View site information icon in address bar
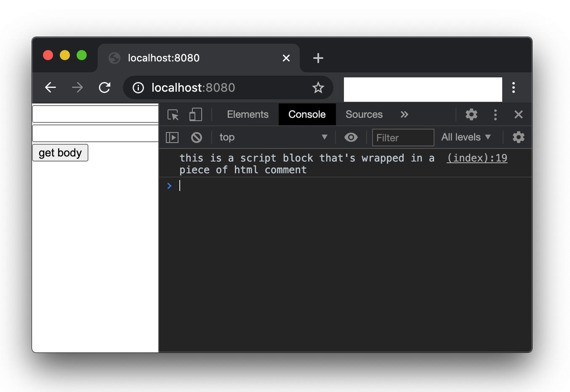 [138, 87]
